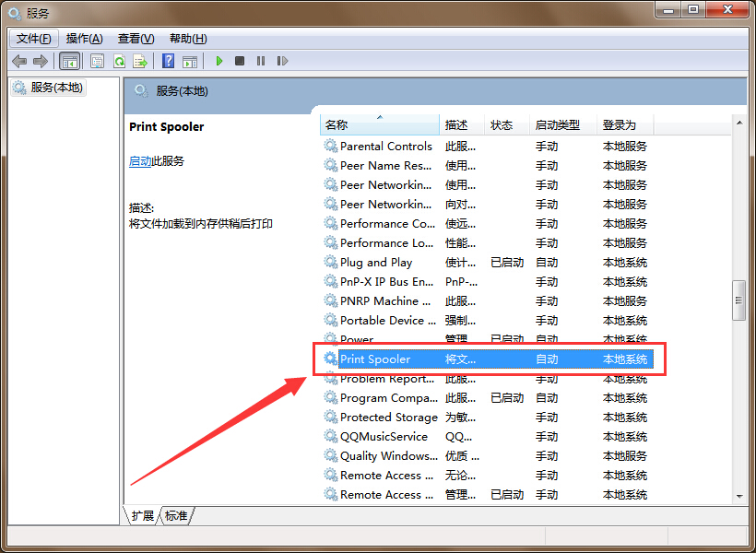Screen dimensions: 756x553
Task: Open Properties via the toolbar icon
Action: [x=97, y=61]
